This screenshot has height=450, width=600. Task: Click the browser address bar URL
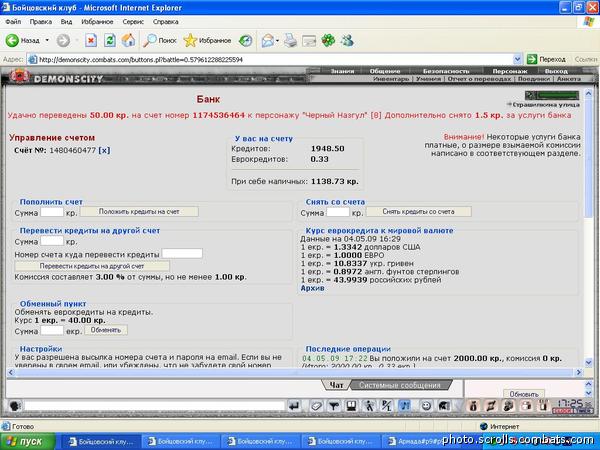click(x=141, y=59)
